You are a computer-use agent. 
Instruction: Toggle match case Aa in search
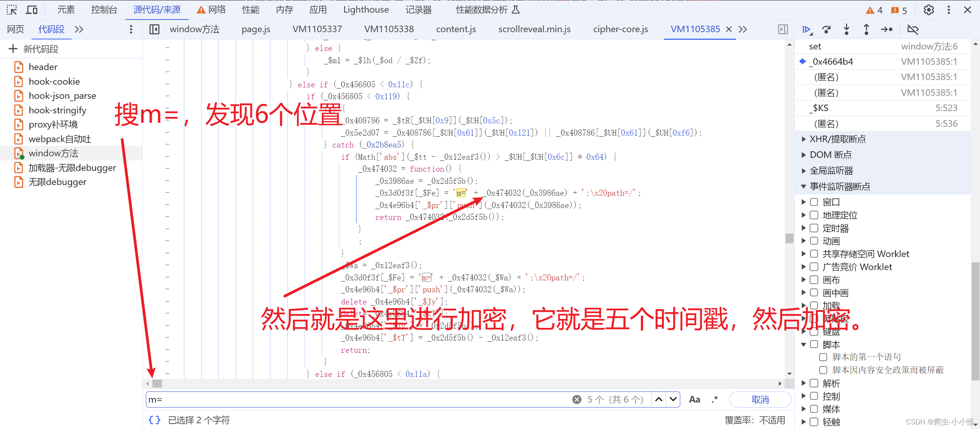[x=694, y=400]
